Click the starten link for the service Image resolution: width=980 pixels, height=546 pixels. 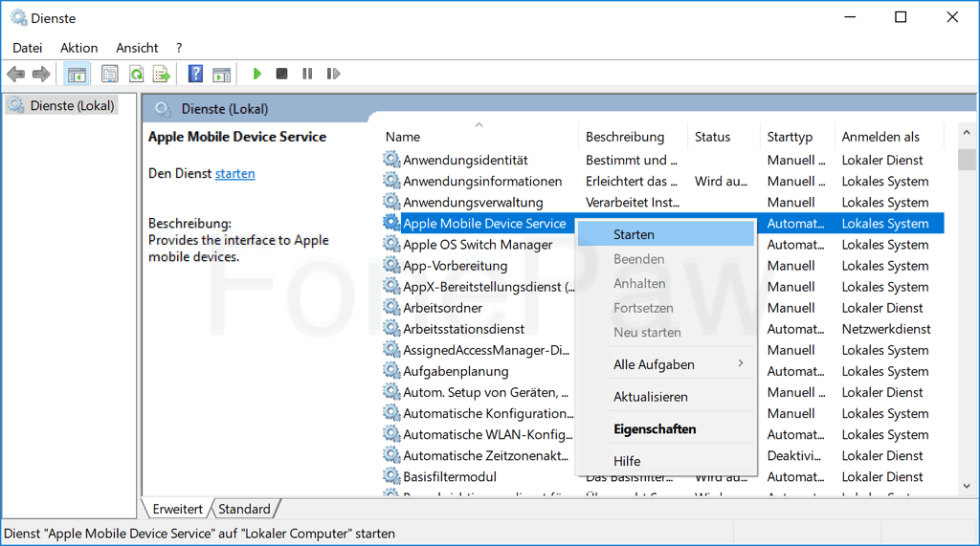235,174
